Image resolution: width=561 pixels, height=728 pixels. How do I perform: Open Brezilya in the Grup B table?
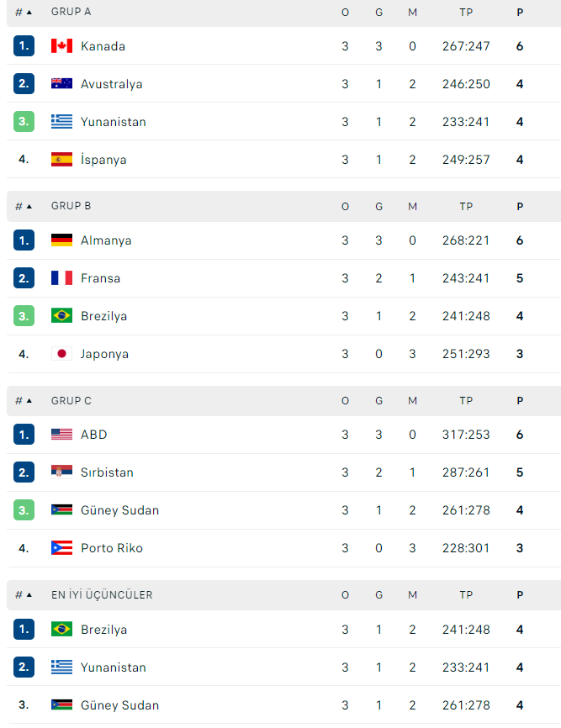[104, 316]
